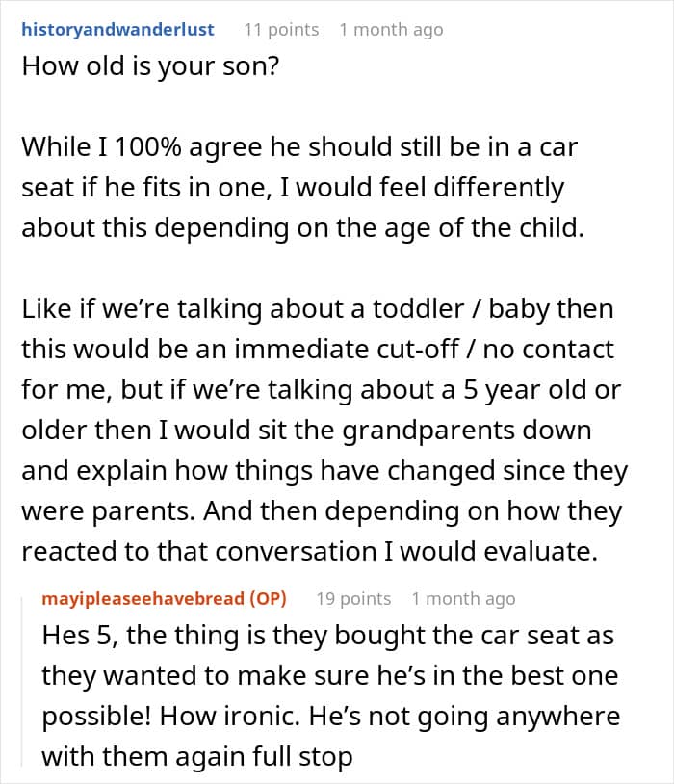
Task: Click the 19 points score
Action: 353,599
